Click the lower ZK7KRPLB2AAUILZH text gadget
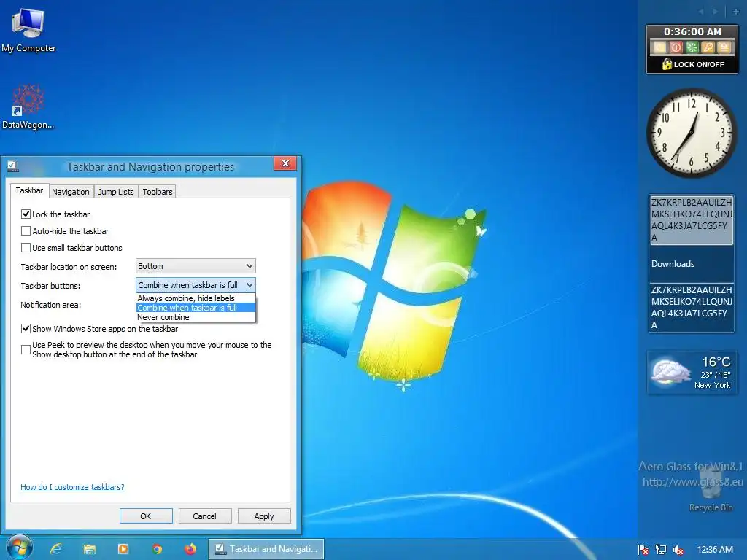 692,308
